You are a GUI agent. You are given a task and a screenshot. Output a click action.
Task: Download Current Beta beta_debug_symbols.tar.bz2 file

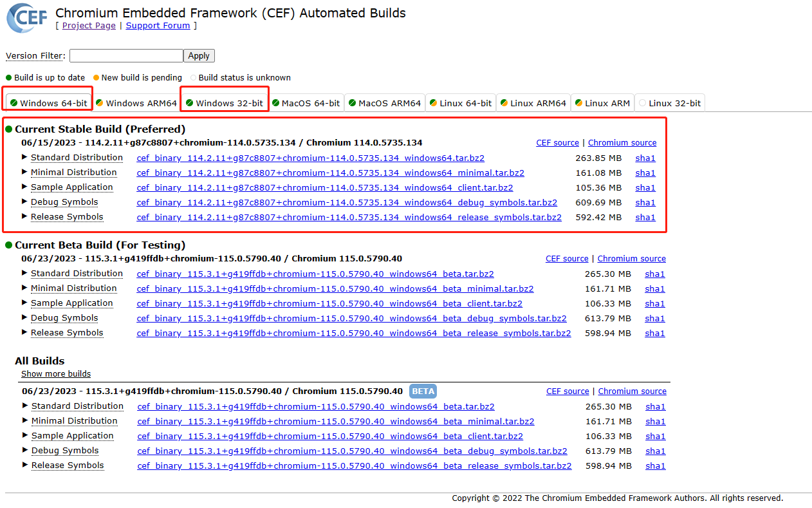pyautogui.click(x=352, y=319)
